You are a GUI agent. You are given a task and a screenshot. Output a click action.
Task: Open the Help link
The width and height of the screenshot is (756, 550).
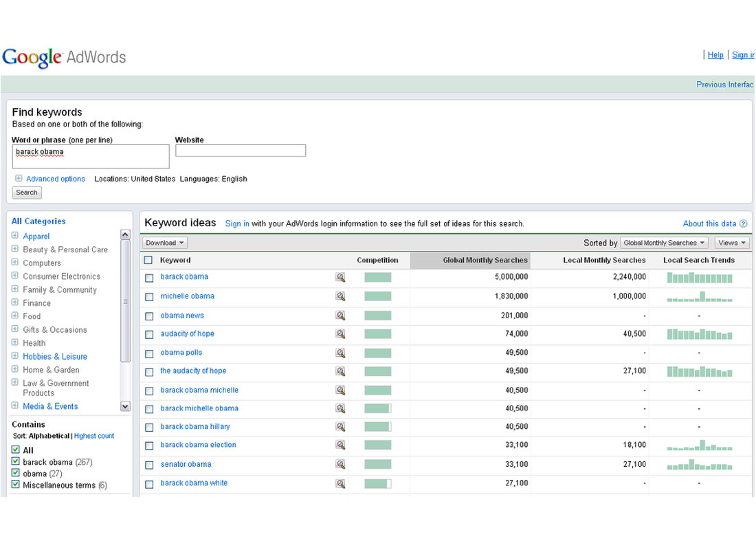[715, 55]
